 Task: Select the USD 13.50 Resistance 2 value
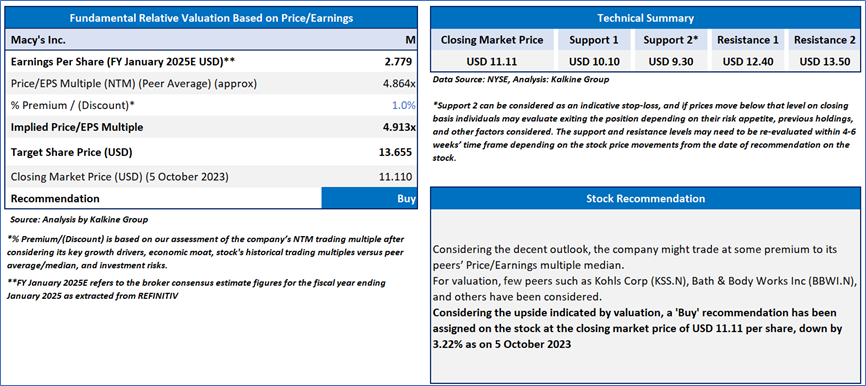click(825, 62)
